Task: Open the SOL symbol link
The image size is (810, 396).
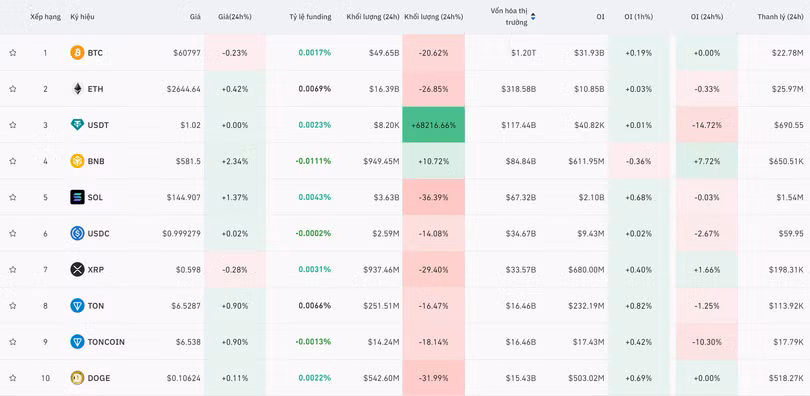Action: (95, 197)
